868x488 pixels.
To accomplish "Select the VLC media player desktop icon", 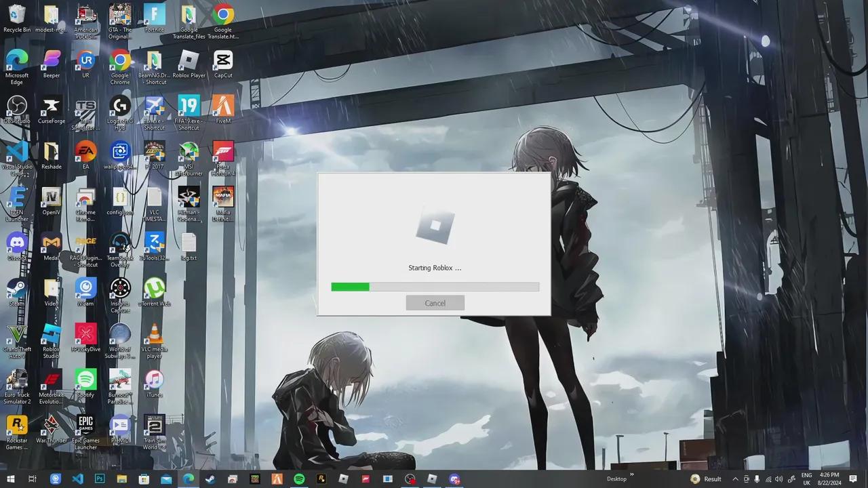I will 154,342.
